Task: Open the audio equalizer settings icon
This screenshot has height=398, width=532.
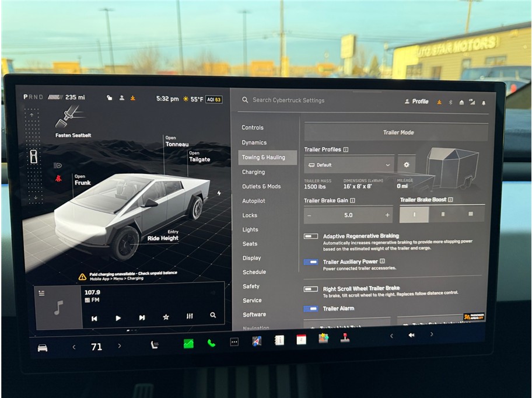Action: tap(190, 316)
